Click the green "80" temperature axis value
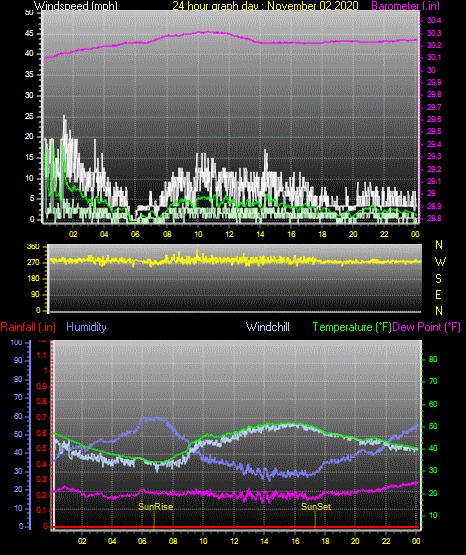This screenshot has width=466, height=555. point(433,359)
